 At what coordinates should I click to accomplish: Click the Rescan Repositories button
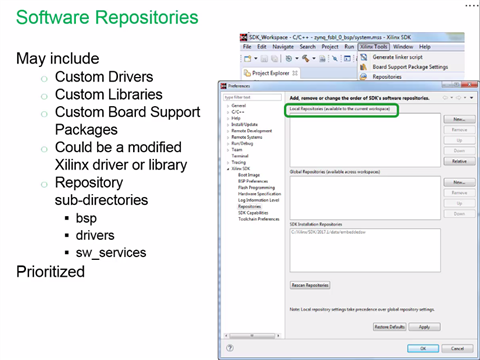pyautogui.click(x=310, y=285)
